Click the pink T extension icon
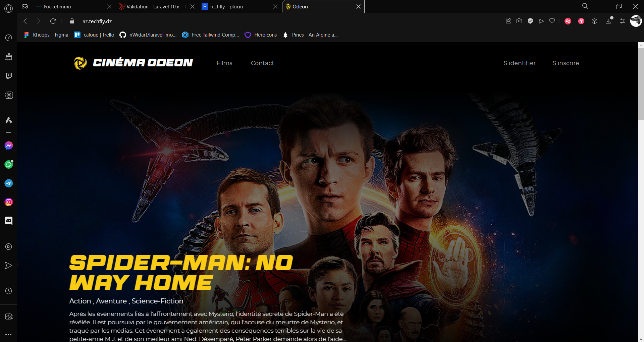 [581, 21]
